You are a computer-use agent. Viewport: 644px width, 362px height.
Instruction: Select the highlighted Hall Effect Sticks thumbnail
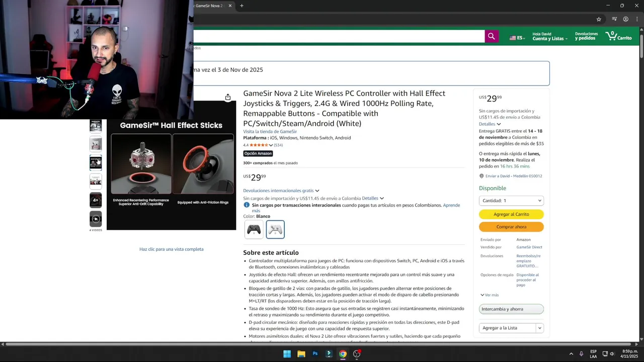[96, 162]
